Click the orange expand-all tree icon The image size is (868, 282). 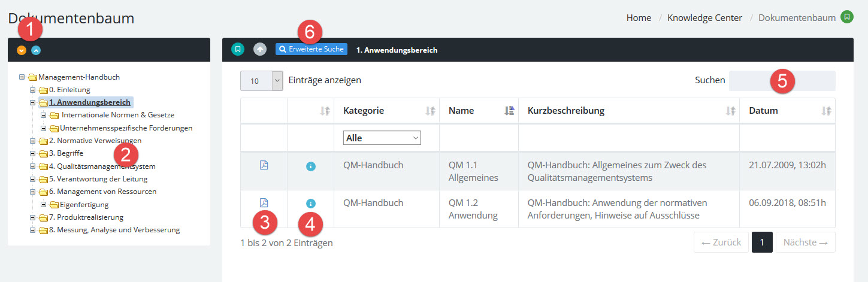coord(22,50)
